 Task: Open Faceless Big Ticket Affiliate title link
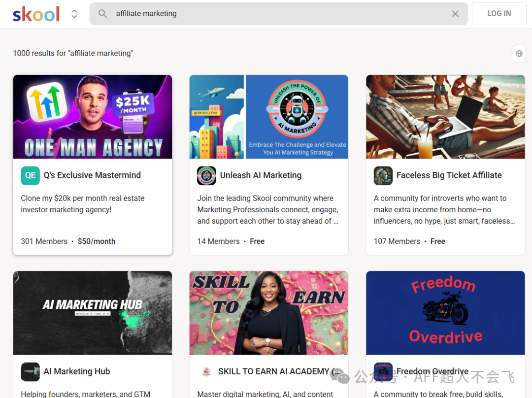coord(449,175)
